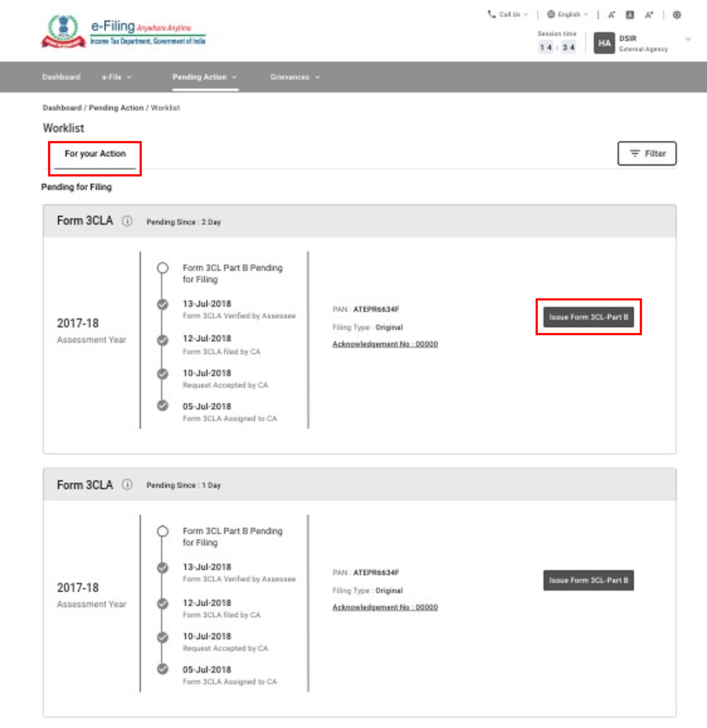Click the HA profile avatar
The image size is (707, 728).
click(604, 44)
